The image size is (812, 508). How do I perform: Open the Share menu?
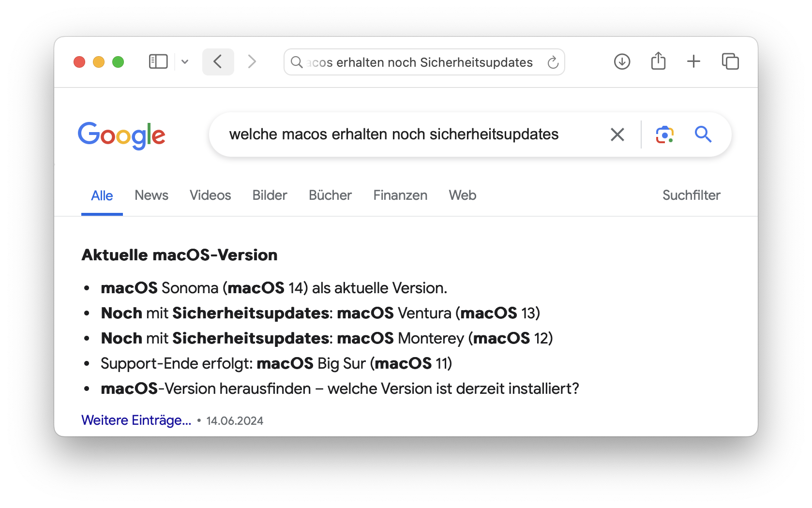[x=658, y=61]
